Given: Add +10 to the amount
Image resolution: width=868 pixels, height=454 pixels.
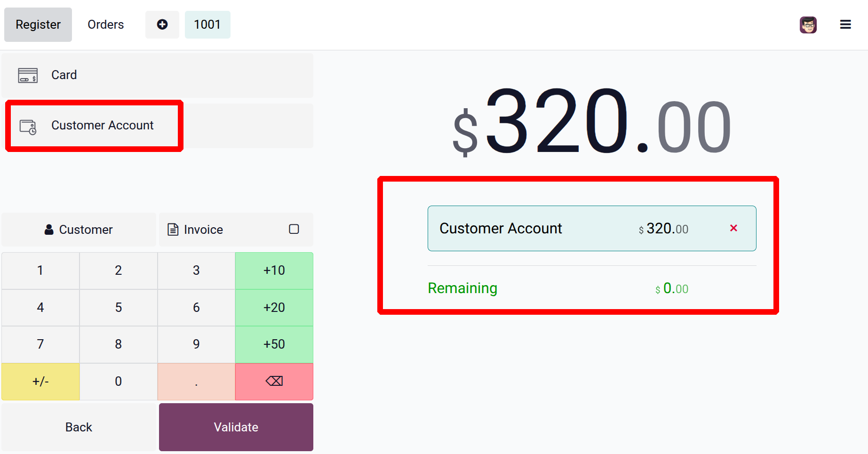Looking at the screenshot, I should [274, 271].
